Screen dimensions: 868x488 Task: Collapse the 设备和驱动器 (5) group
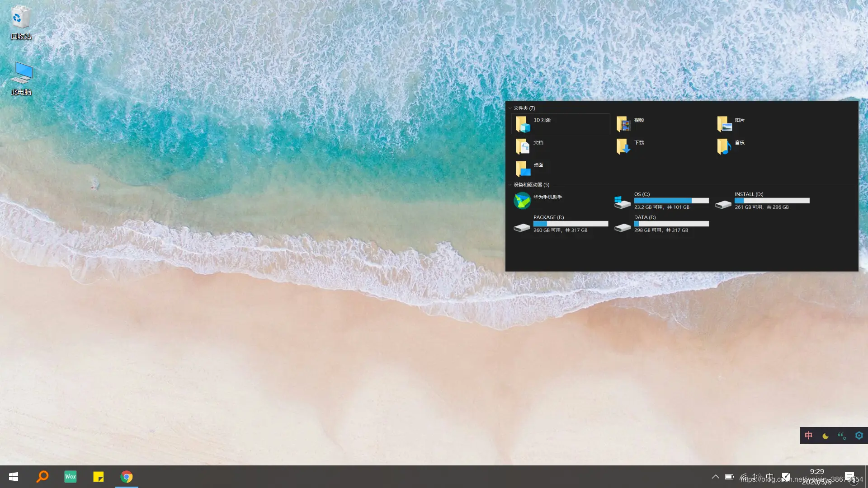[510, 185]
